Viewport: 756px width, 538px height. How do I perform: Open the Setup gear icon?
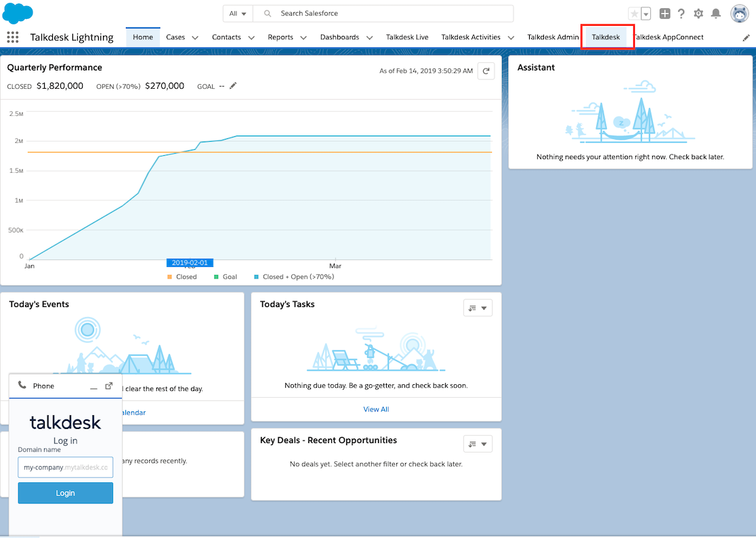698,14
